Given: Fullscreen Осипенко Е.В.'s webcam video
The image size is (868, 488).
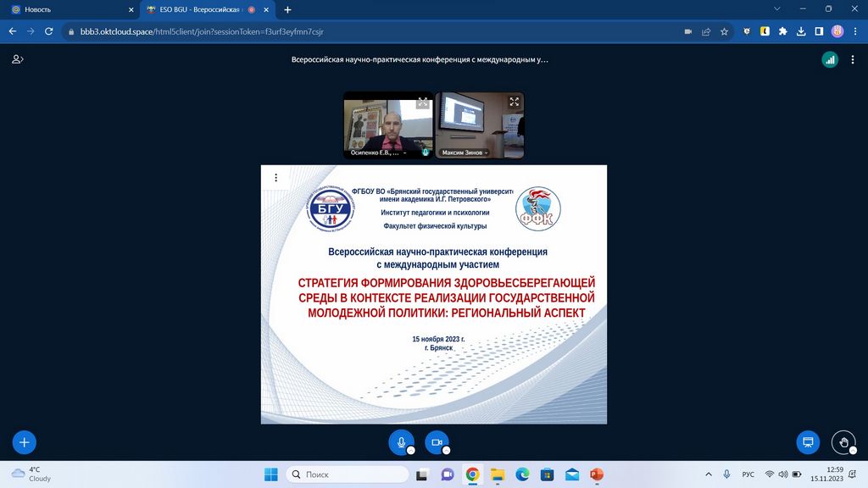Looking at the screenshot, I should 422,103.
